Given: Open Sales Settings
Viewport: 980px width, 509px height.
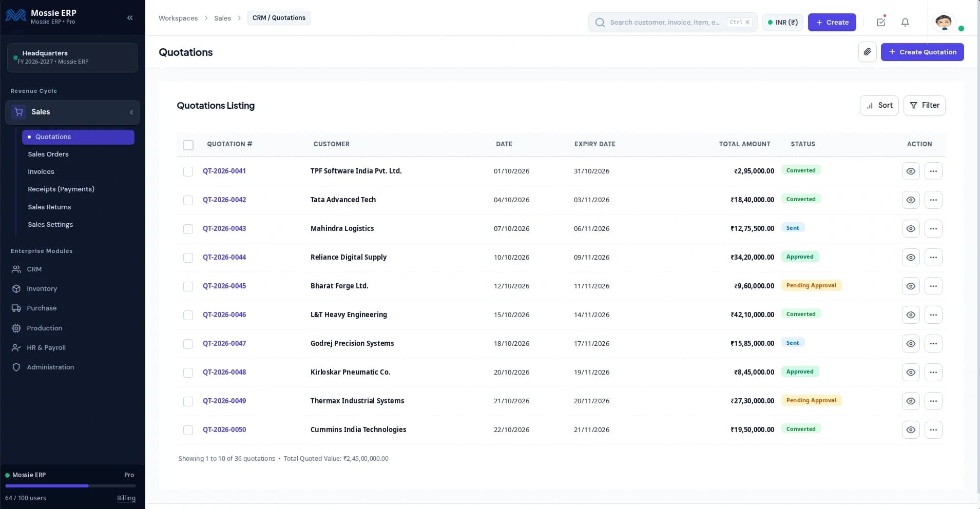Looking at the screenshot, I should (x=50, y=224).
